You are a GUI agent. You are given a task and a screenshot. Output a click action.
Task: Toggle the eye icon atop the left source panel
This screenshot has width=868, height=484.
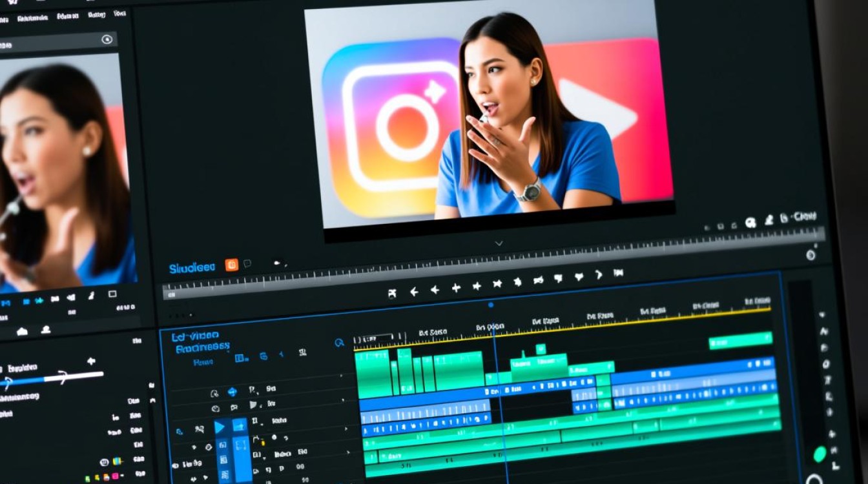click(x=107, y=40)
